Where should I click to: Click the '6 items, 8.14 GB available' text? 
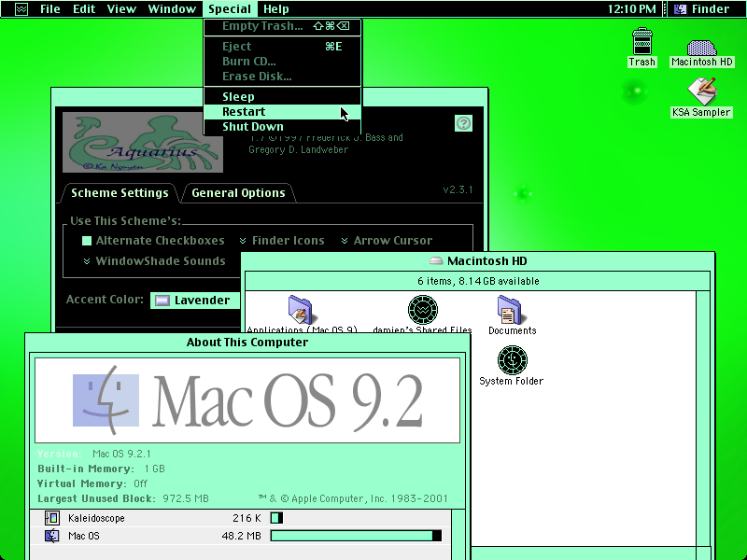tap(478, 281)
